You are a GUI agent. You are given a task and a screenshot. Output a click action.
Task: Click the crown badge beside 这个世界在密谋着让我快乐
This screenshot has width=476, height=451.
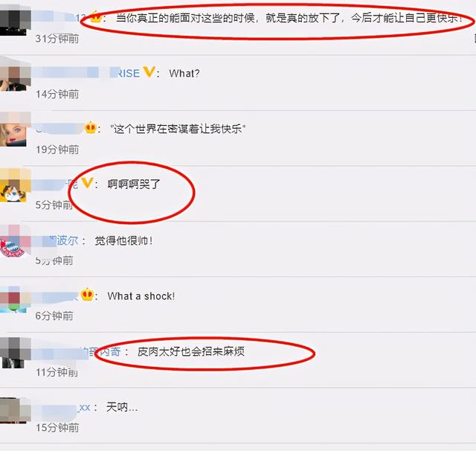91,128
